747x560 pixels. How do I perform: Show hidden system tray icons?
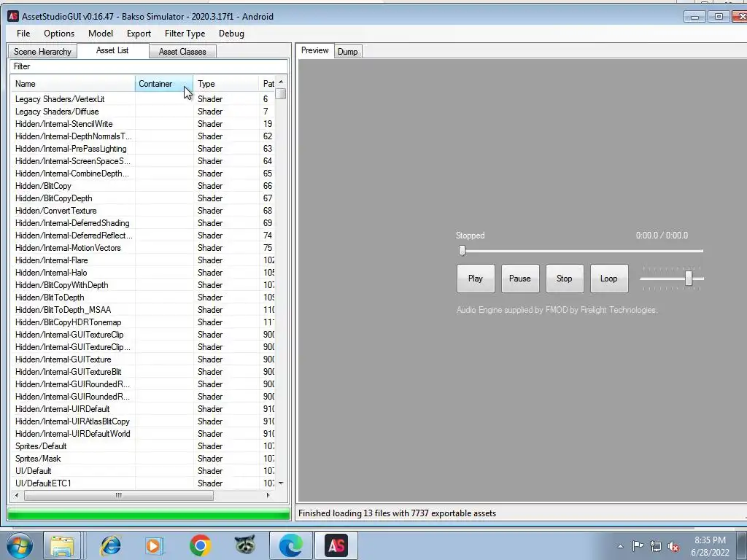tap(620, 546)
